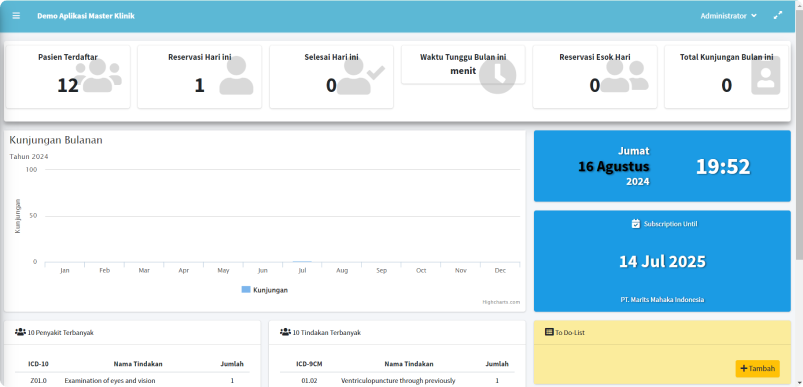Open the Pasien Terdaftar card
803x387 pixels.
pos(68,77)
